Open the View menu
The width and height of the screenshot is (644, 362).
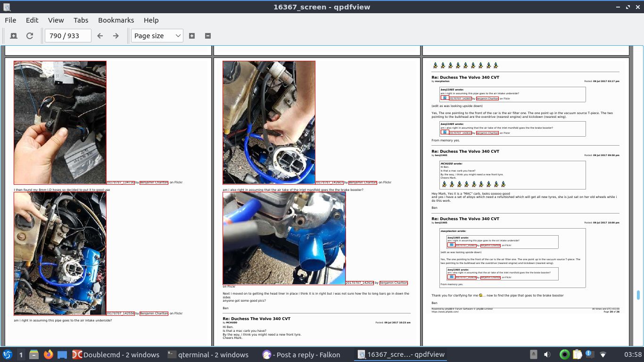(x=56, y=20)
